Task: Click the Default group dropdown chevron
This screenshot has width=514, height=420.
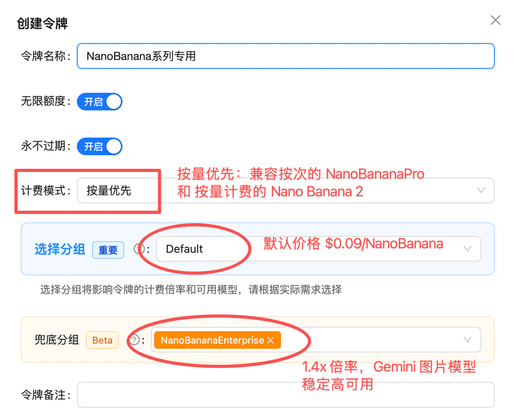Action: point(467,249)
